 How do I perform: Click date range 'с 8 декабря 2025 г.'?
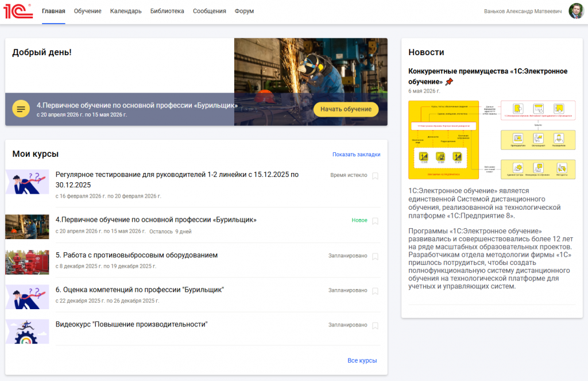pos(106,266)
